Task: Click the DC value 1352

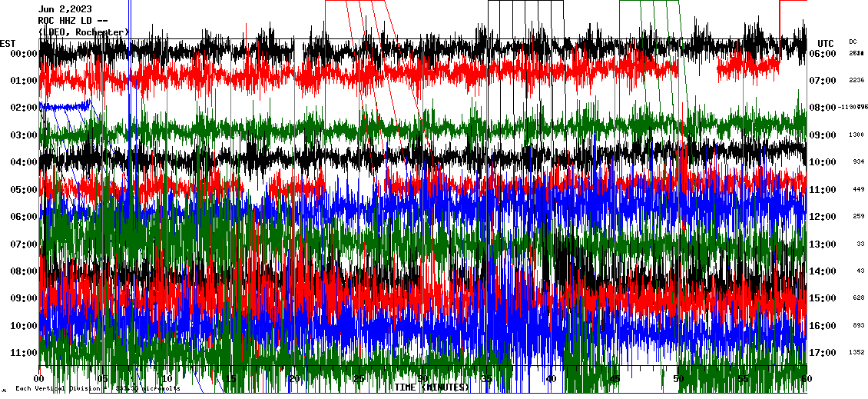Action: tap(856, 353)
